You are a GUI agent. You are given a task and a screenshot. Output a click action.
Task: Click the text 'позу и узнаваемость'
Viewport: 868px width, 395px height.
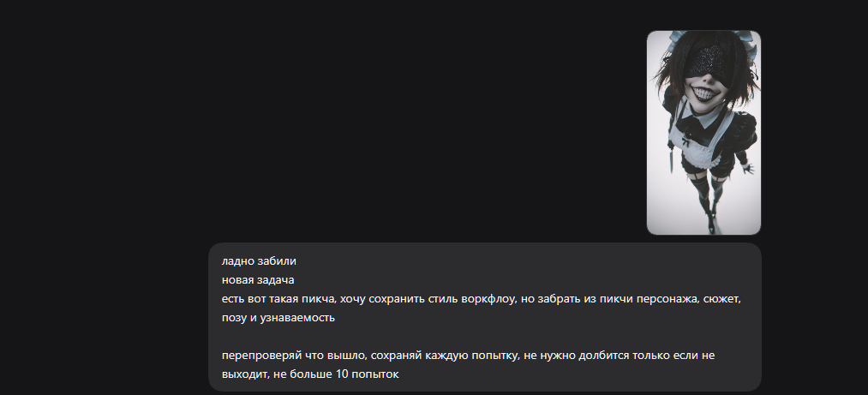[x=278, y=318]
